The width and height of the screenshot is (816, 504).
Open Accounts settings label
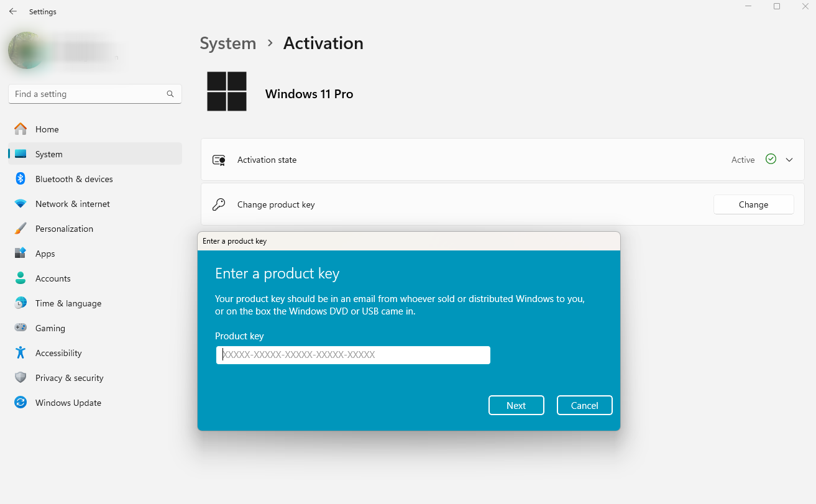click(x=53, y=278)
